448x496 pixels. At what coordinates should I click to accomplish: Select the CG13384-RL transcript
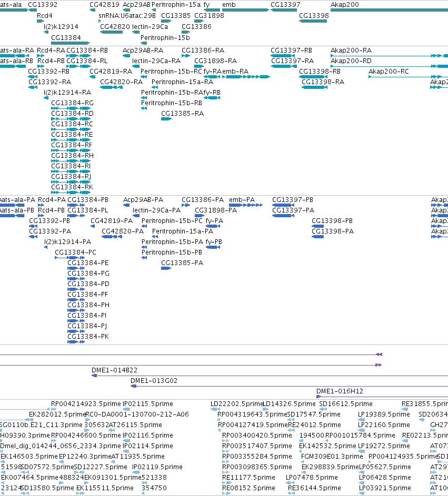point(78,66)
